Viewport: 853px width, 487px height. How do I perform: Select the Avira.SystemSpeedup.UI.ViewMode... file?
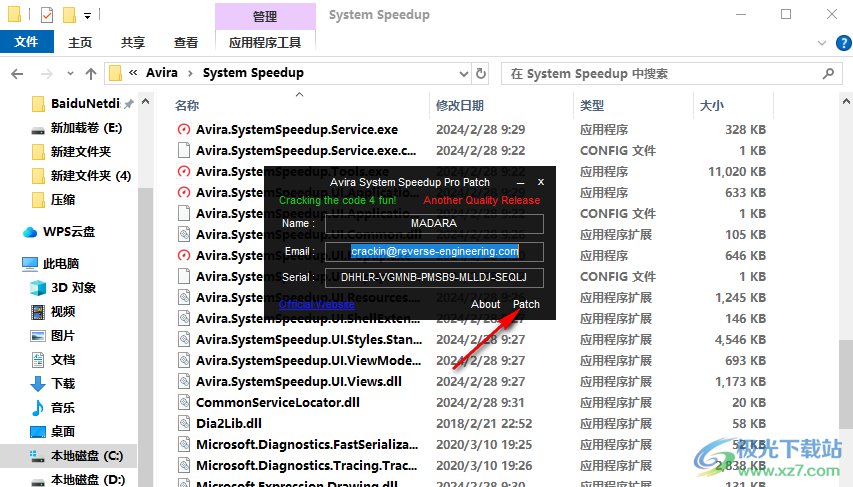tap(308, 361)
